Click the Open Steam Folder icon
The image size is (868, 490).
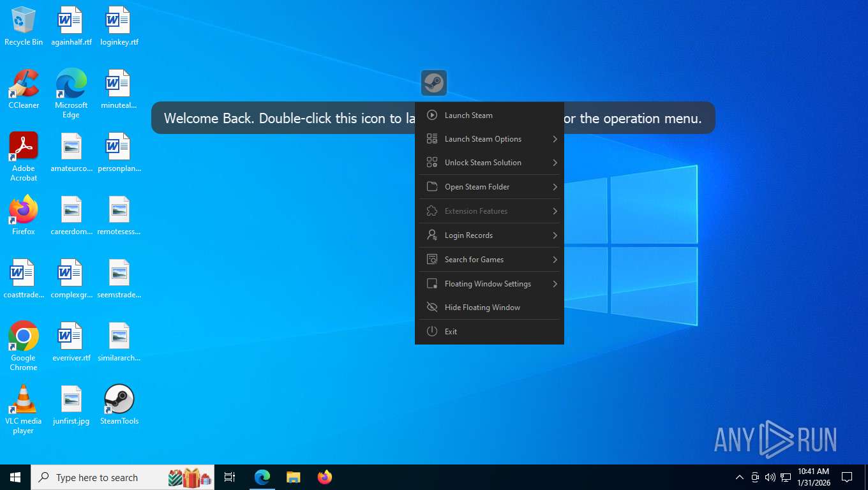(432, 187)
